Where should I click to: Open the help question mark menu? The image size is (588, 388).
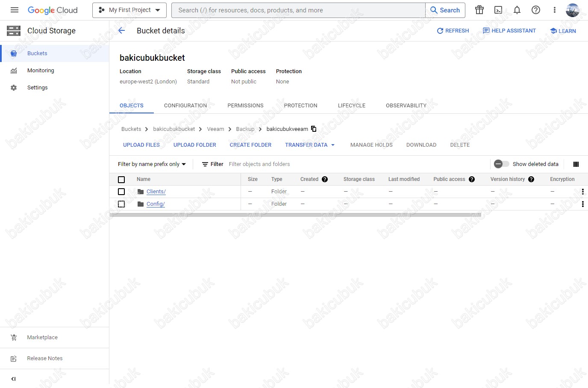(x=536, y=10)
